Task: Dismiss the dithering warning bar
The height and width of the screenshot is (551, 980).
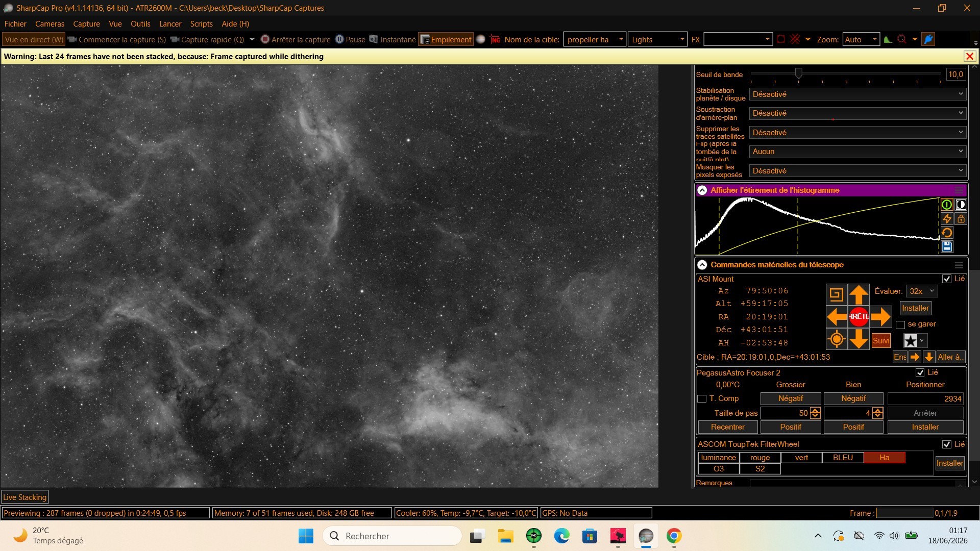Action: pyautogui.click(x=970, y=57)
